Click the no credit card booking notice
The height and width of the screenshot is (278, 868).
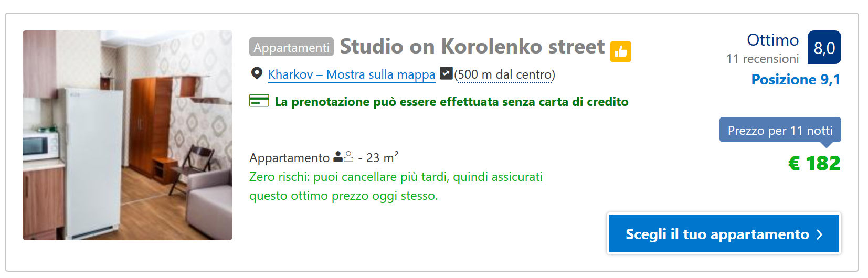451,102
